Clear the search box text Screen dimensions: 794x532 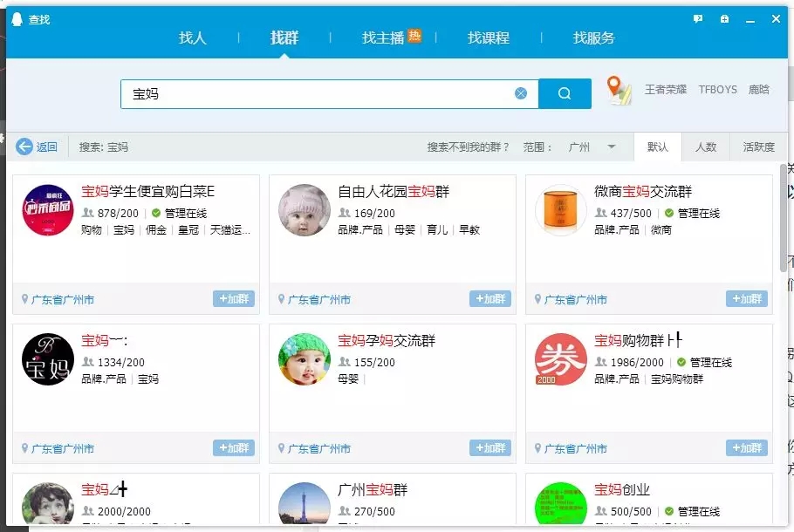point(521,93)
